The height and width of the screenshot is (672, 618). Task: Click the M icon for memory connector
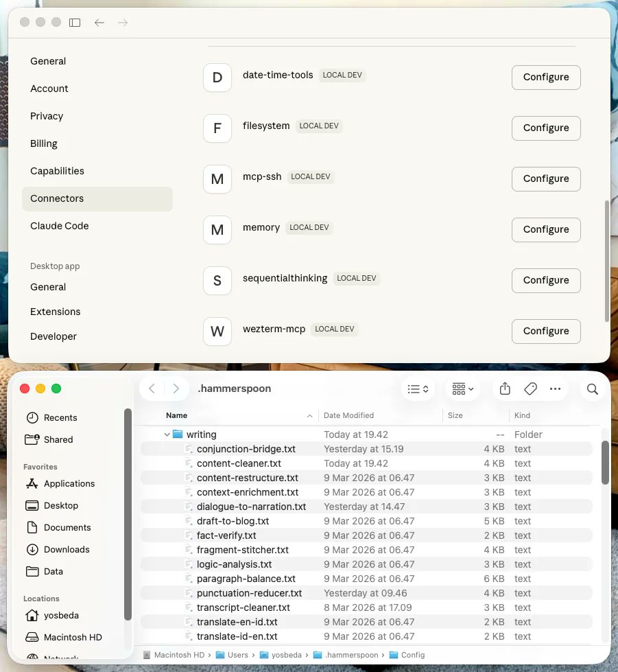(x=217, y=230)
